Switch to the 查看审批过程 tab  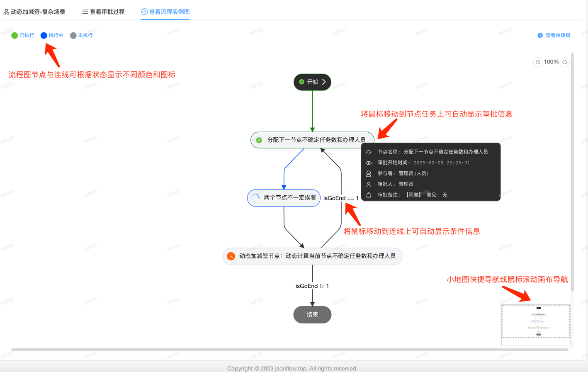(103, 12)
